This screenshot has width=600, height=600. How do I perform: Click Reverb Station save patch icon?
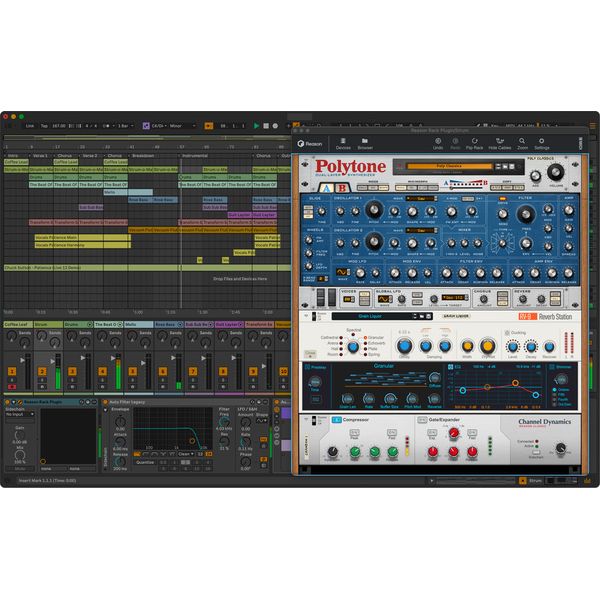tap(429, 316)
